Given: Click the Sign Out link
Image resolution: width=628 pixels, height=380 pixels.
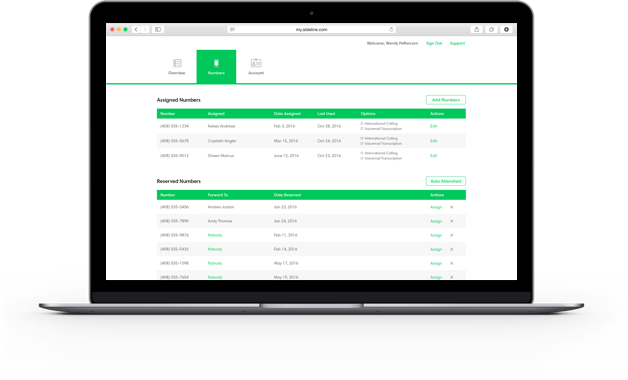Looking at the screenshot, I should tap(434, 43).
